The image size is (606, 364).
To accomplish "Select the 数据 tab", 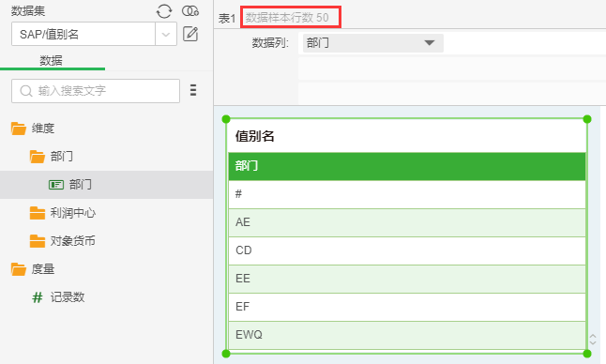I will pos(51,61).
